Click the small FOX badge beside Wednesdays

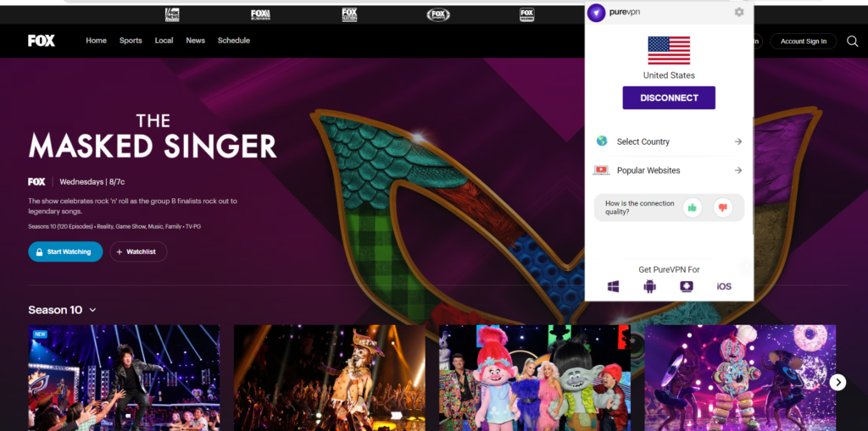coord(36,181)
